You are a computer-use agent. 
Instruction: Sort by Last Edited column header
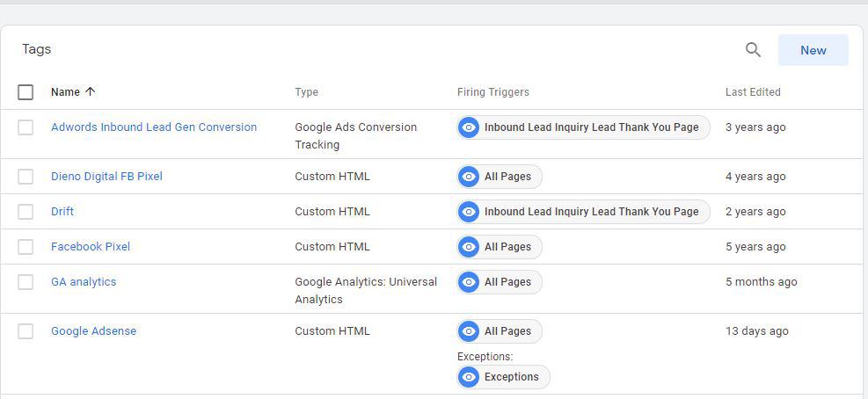753,92
